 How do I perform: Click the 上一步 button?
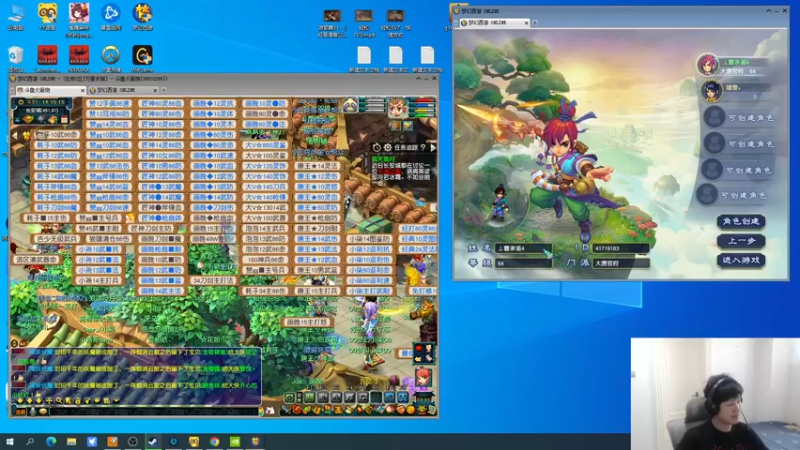tap(741, 241)
